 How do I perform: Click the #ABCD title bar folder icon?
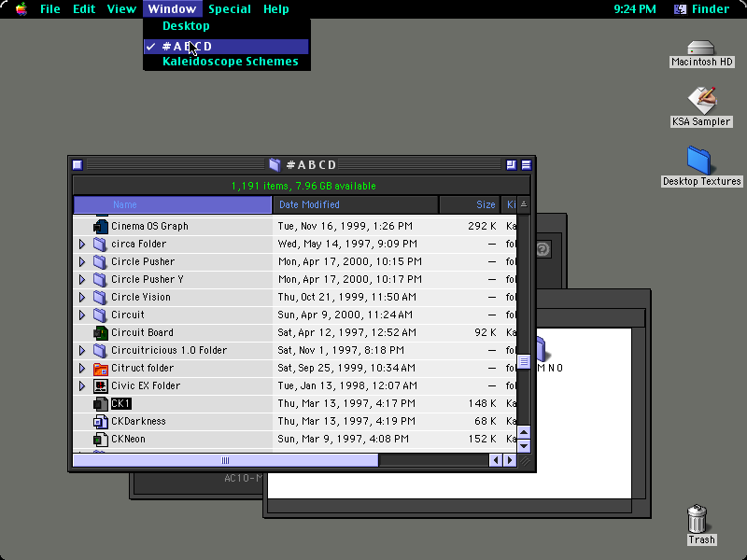275,165
